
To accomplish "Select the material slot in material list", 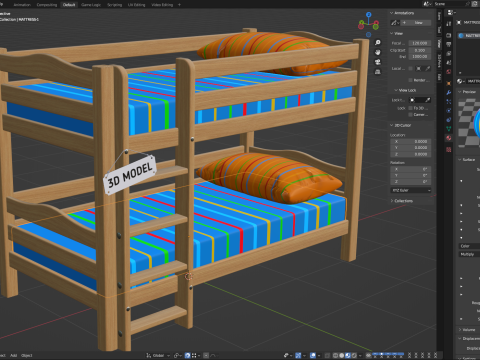I will point(469,35).
